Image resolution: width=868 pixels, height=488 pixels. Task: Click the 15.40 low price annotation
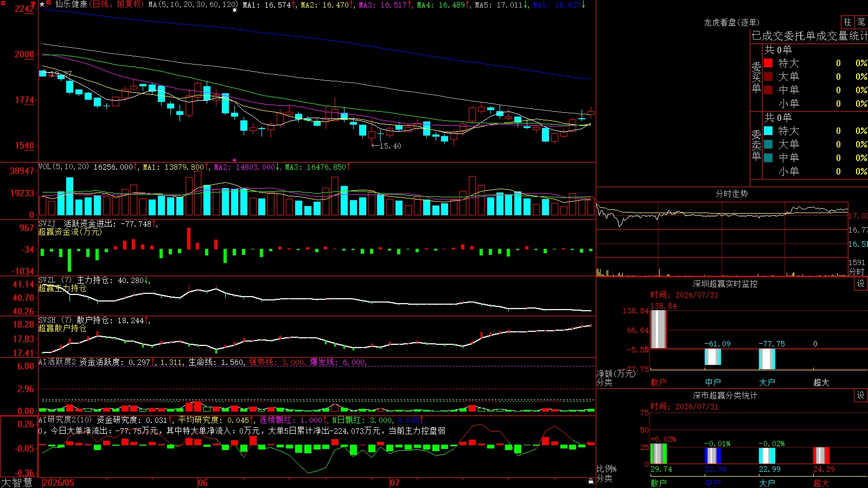tap(386, 146)
